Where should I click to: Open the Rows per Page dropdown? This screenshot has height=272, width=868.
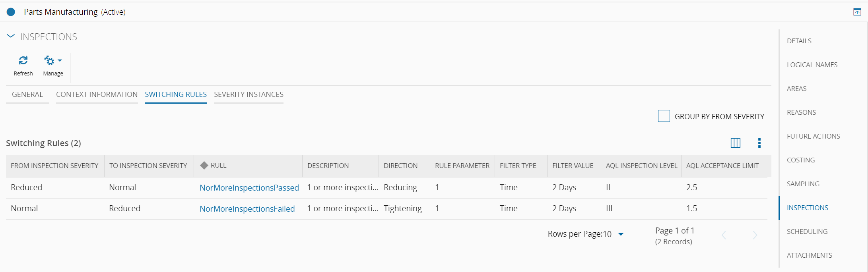coord(621,234)
